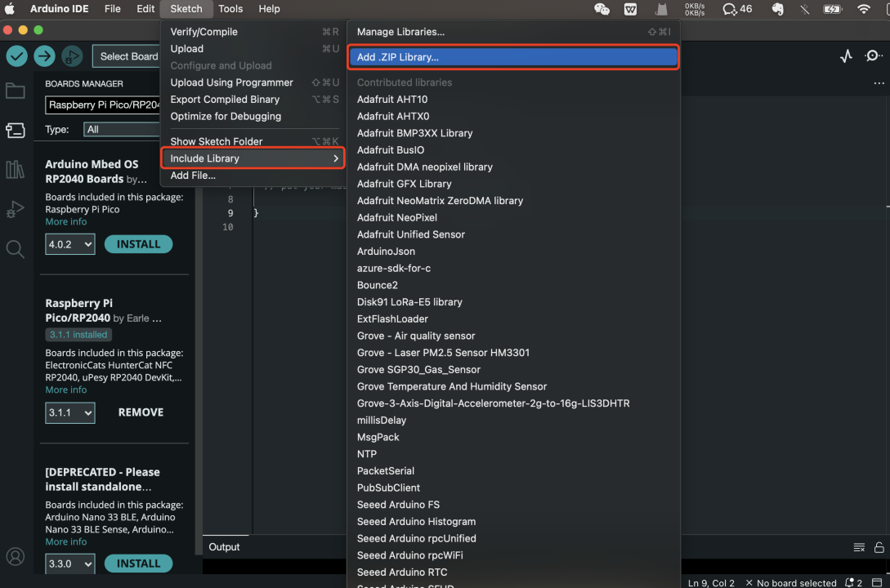Select Optimize for Debugging
The width and height of the screenshot is (890, 588).
[x=253, y=116]
